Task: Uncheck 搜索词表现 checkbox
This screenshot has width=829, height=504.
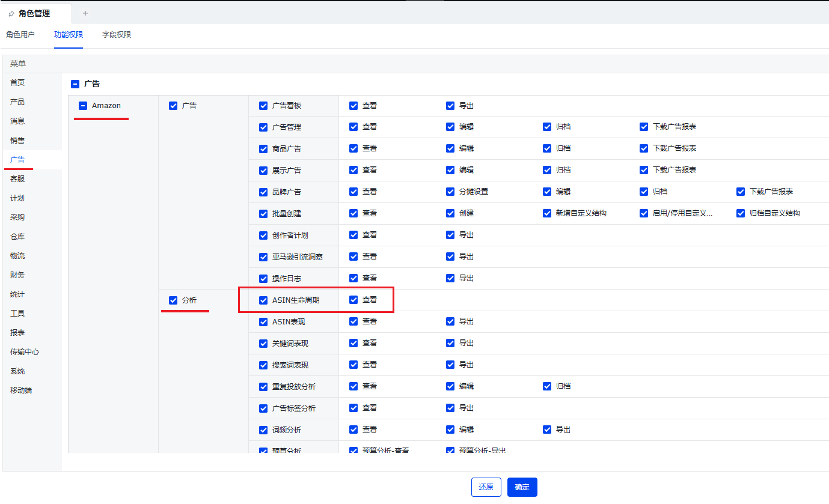Action: pyautogui.click(x=263, y=365)
